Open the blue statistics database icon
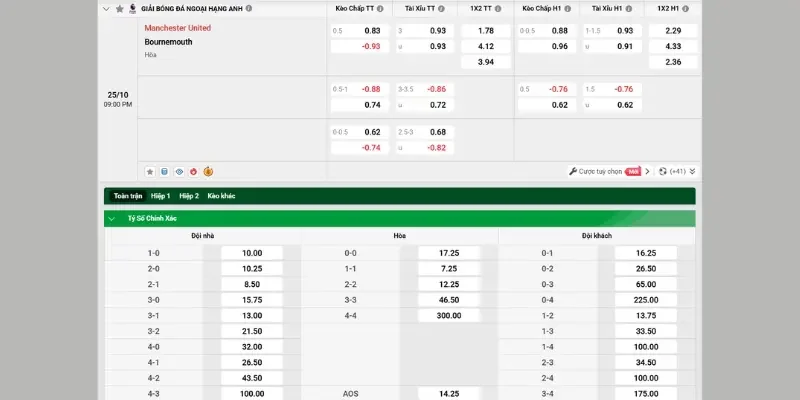Screen dimensions: 800x400 coord(164,172)
